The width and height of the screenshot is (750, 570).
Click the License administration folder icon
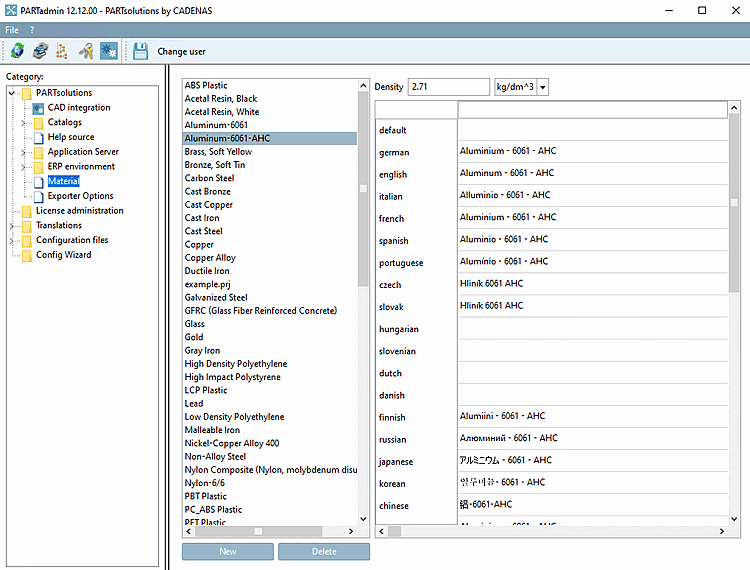pos(27,211)
